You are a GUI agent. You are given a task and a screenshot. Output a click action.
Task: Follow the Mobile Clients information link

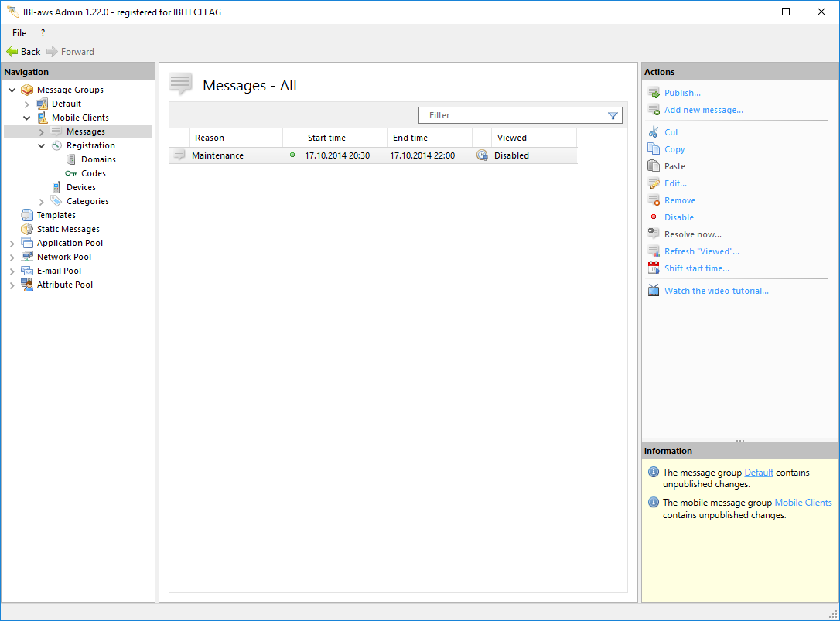pos(802,503)
